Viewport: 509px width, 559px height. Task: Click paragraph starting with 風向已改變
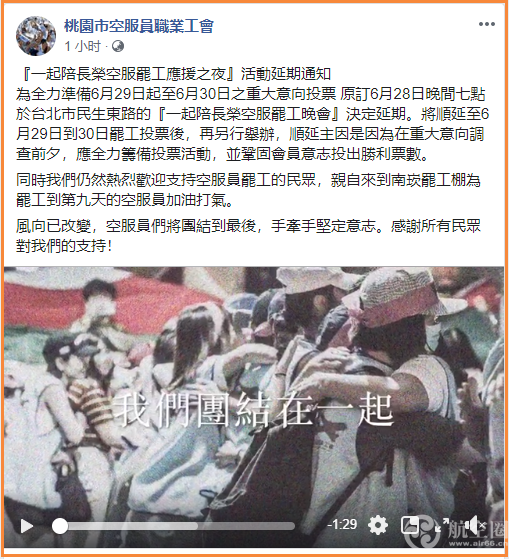coord(248,236)
